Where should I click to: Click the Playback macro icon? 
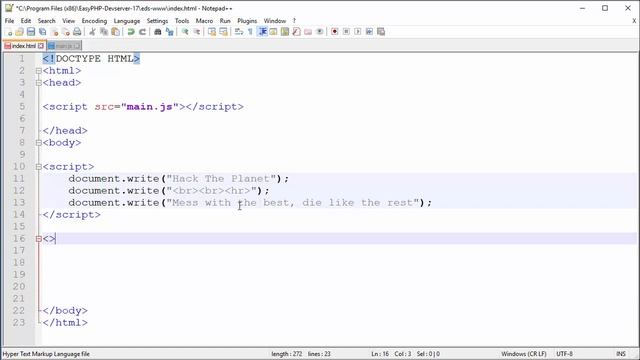(x=358, y=32)
